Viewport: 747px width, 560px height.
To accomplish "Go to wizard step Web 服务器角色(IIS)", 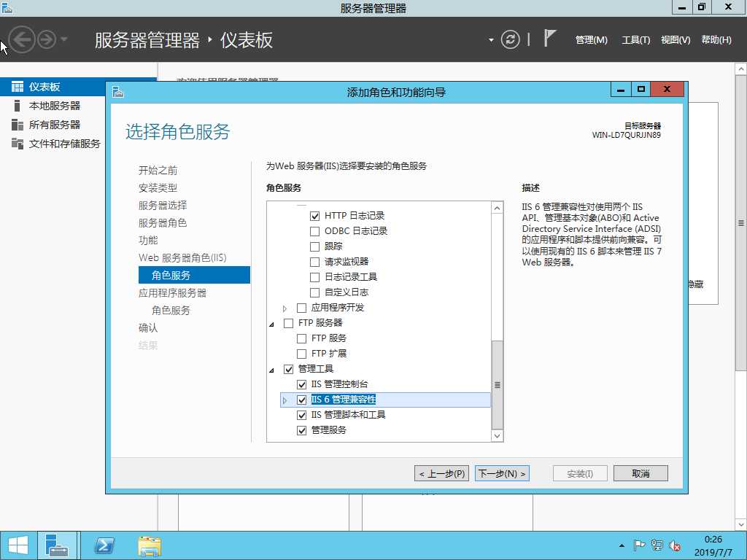I will (182, 257).
